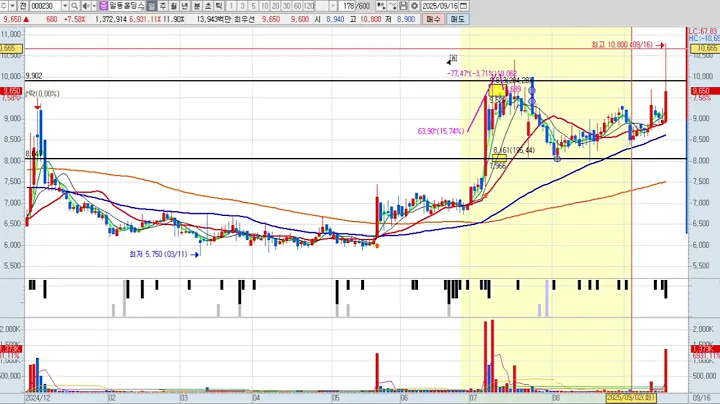Click the purple icon beside 일동홀딩스

click(103, 6)
